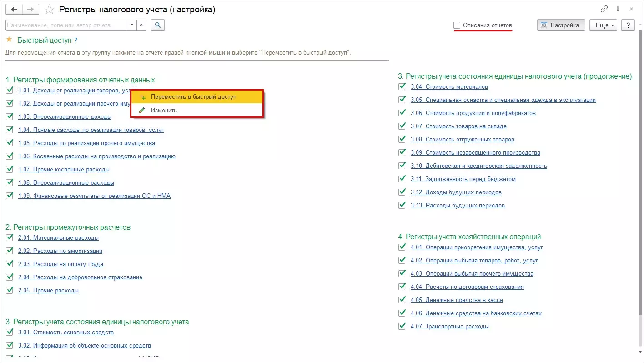Clear the report search field with the X
Screen dimensions: 644x363
141,25
